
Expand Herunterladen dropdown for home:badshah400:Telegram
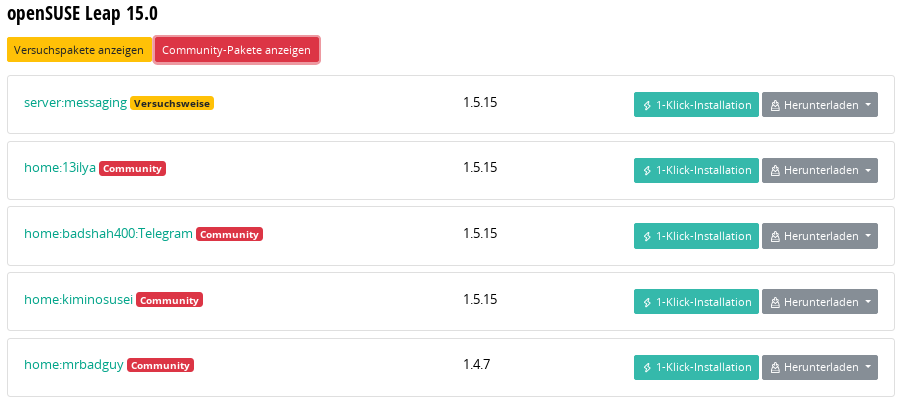tap(820, 236)
